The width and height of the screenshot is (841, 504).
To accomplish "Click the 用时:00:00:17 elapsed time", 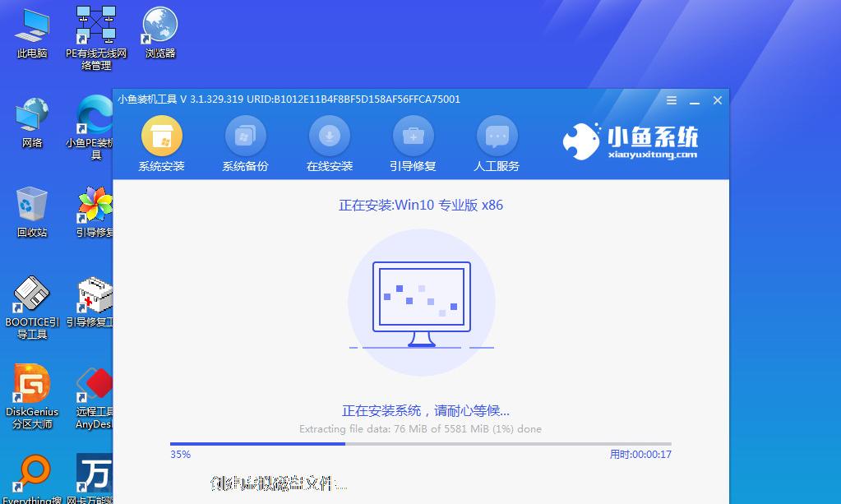I will [640, 454].
